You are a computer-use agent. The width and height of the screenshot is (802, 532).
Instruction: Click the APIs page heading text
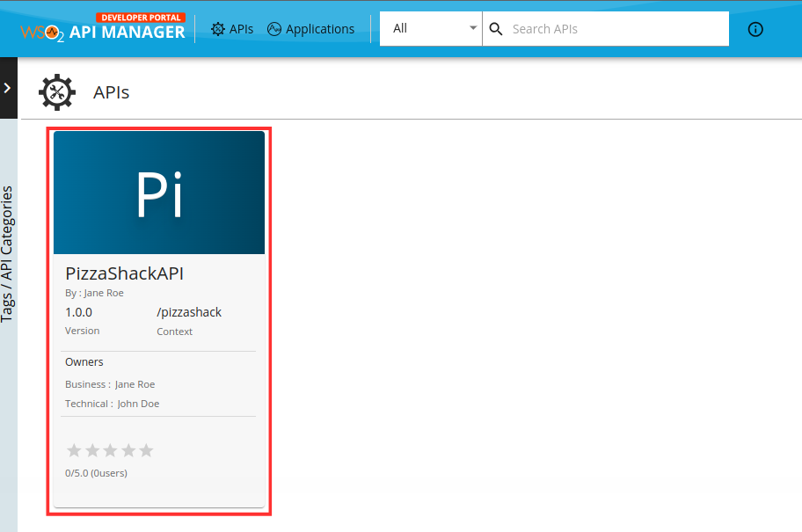pos(111,92)
